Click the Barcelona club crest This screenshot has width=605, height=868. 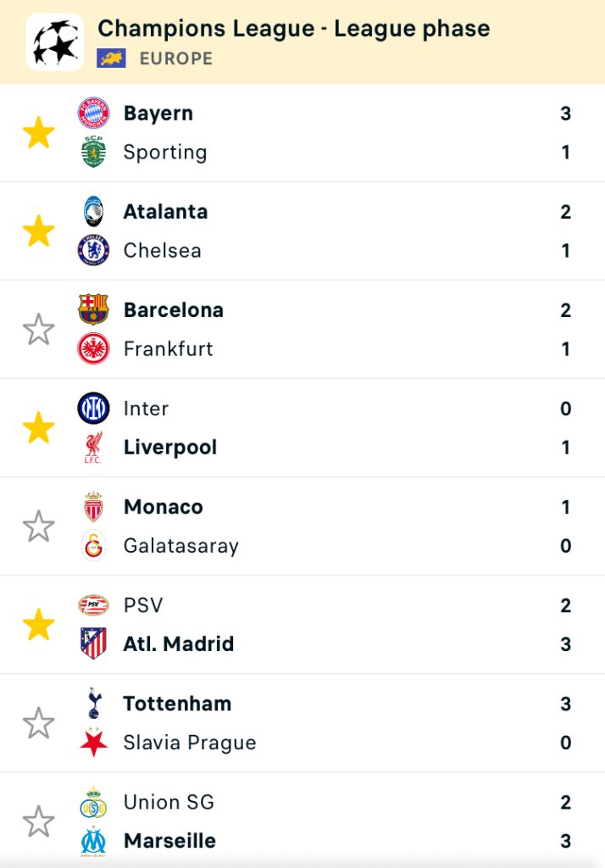(93, 310)
